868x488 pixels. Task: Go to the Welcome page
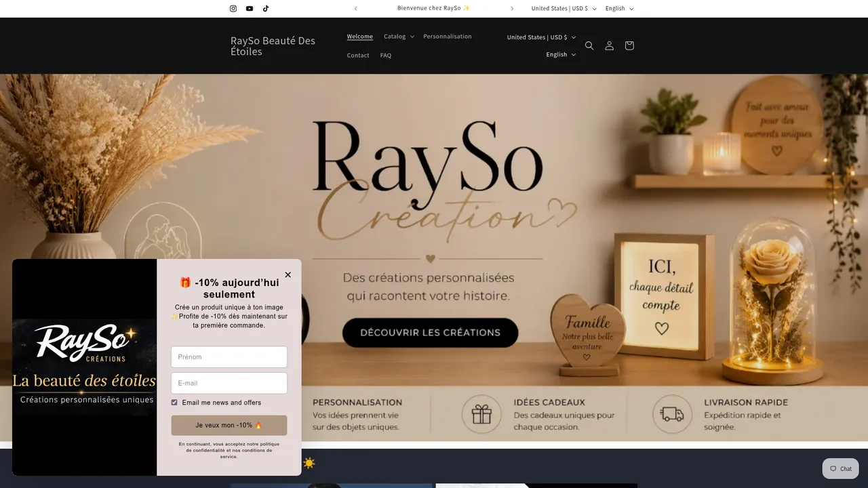coord(360,37)
